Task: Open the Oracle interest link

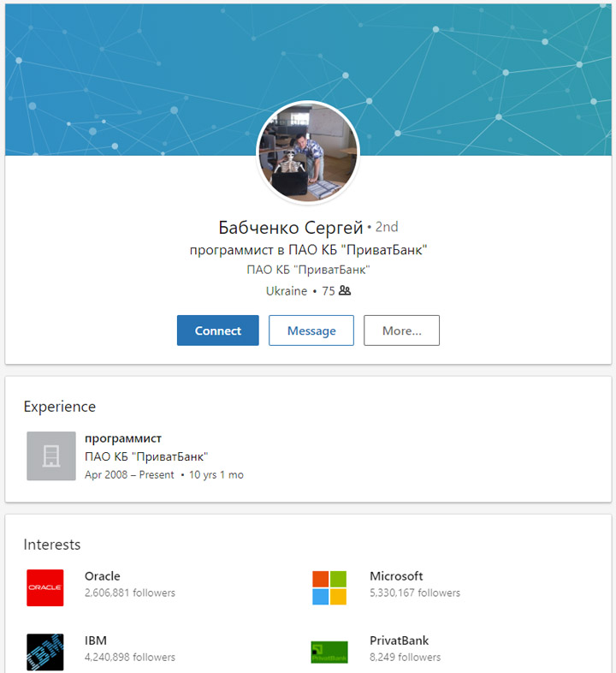Action: coord(103,576)
